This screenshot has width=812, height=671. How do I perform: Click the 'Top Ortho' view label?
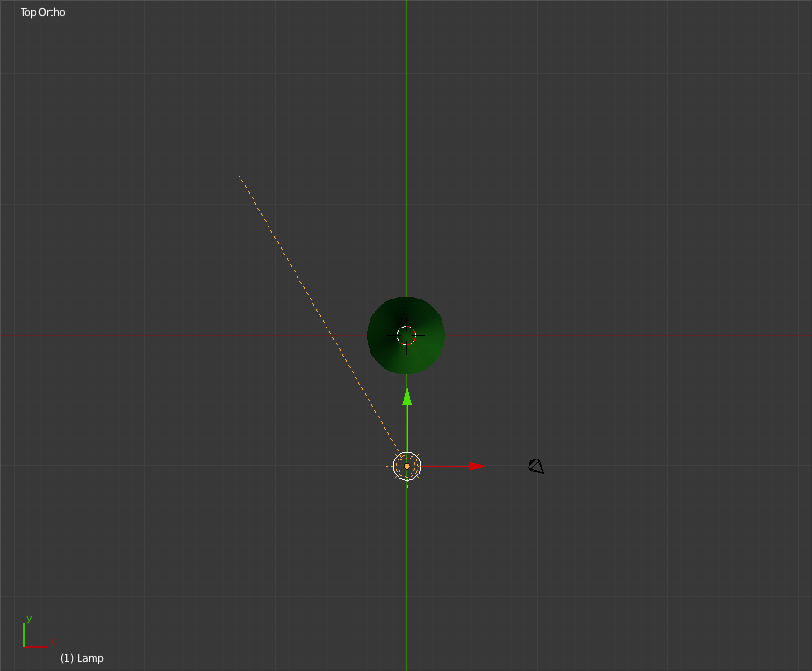42,12
